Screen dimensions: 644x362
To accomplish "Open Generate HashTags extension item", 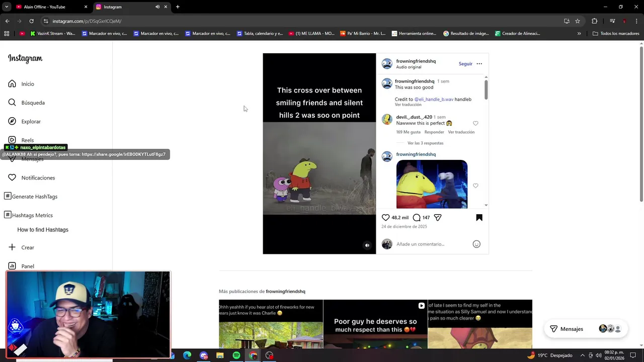I will (x=31, y=197).
